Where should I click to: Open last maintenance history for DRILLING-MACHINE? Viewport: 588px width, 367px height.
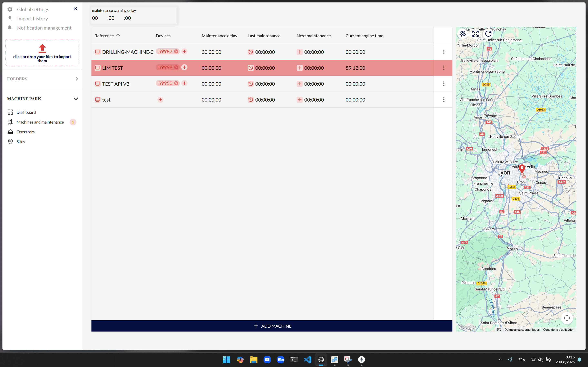251,52
